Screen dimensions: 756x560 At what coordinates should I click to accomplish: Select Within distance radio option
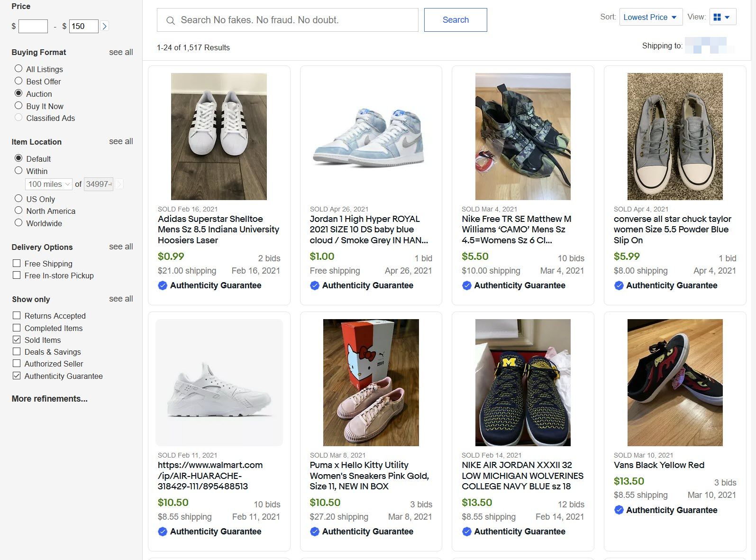(18, 171)
